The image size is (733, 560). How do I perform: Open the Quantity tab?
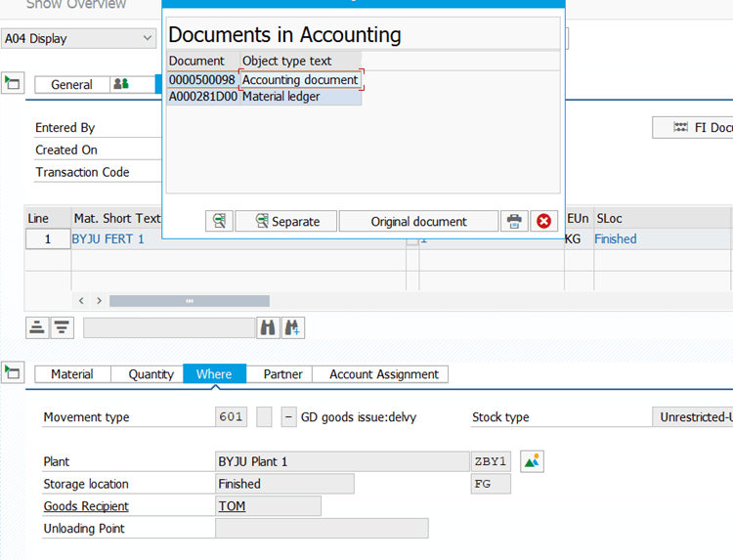pos(151,374)
